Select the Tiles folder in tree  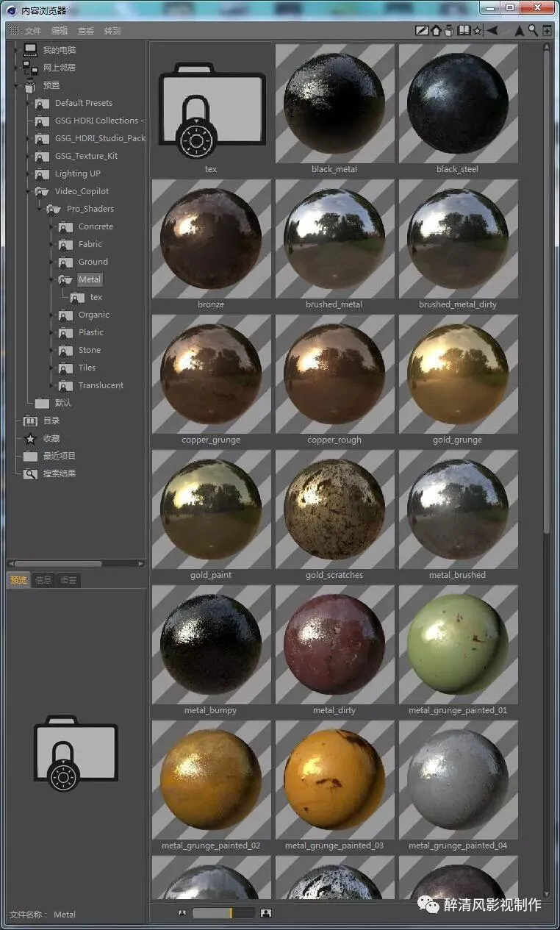click(x=87, y=368)
